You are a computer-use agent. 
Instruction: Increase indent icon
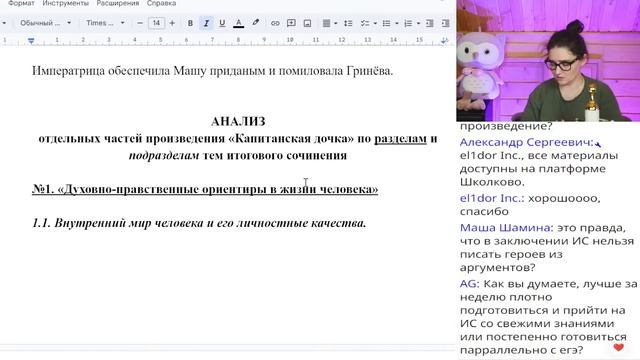pyautogui.click(x=445, y=23)
